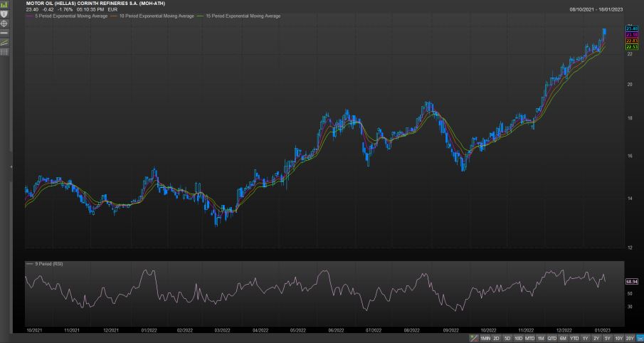The image size is (644, 343).
Task: Click the 15 Period Exponential Moving Average legend
Action: tap(243, 16)
